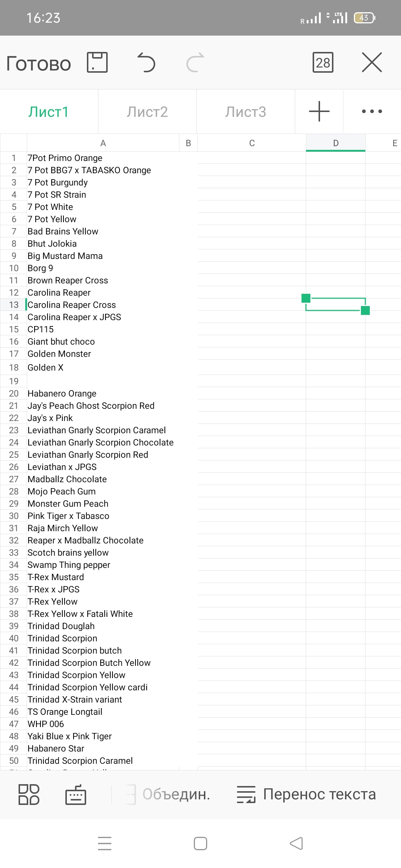Select cell 'Trinidad X-Strain variant'
This screenshot has width=401, height=868.
pyautogui.click(x=103, y=700)
